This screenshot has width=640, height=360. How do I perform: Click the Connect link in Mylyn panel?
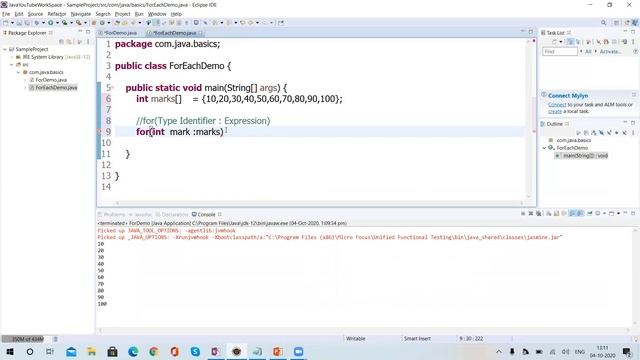(x=557, y=105)
